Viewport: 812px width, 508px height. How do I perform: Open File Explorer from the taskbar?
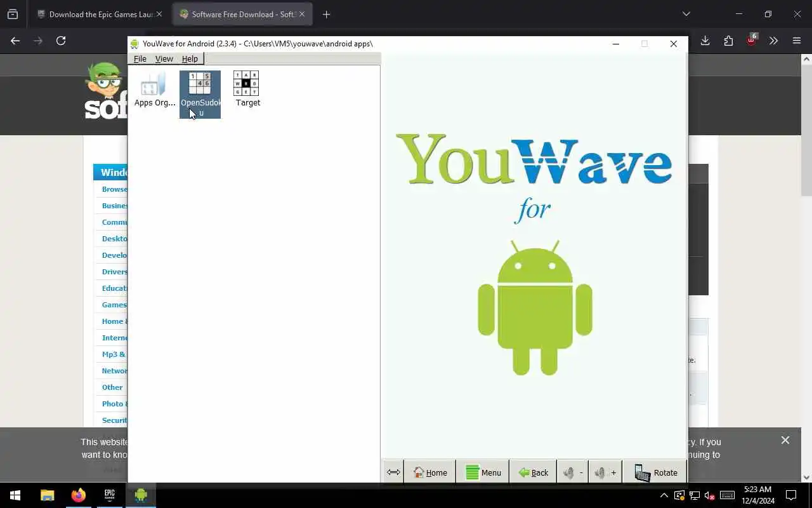(x=47, y=495)
